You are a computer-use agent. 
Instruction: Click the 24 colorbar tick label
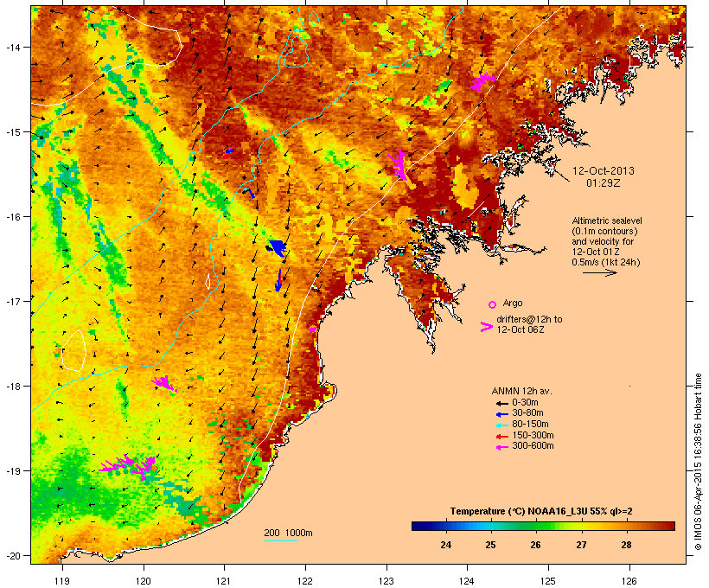coord(445,545)
